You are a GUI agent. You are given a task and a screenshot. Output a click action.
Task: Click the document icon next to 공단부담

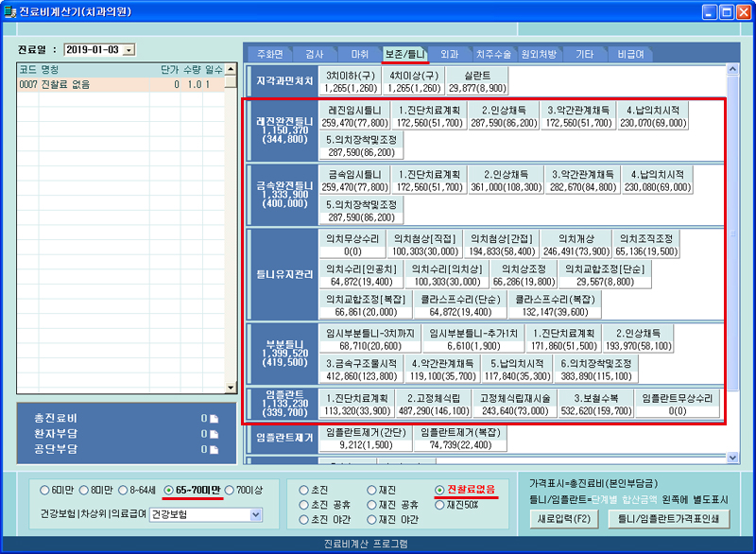[214, 448]
